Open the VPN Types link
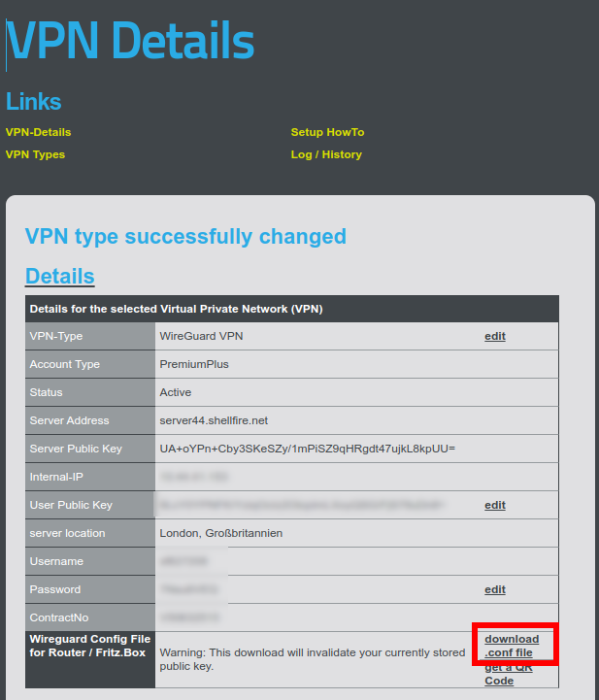This screenshot has width=599, height=700. 35,154
